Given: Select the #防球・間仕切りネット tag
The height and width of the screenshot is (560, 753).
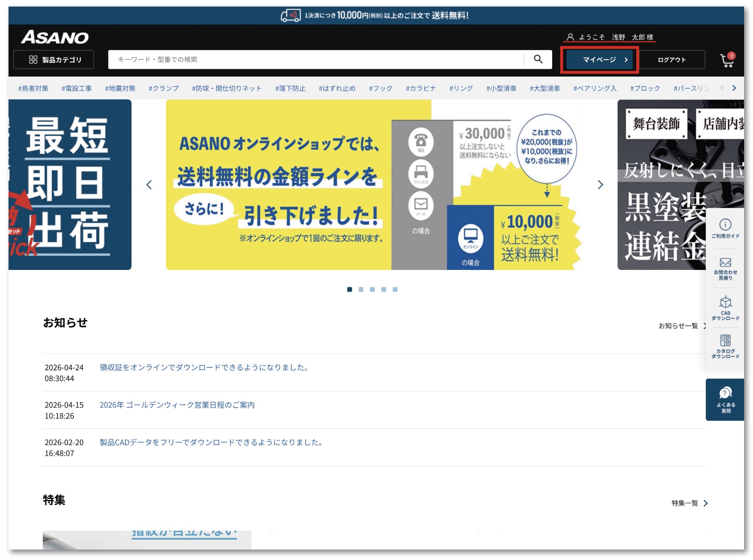Looking at the screenshot, I should pos(227,88).
